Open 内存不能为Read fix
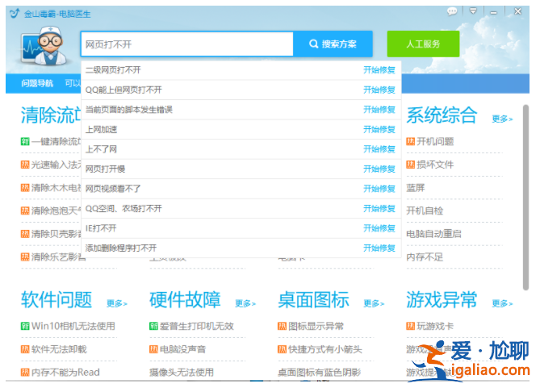The width and height of the screenshot is (540, 392). point(65,373)
